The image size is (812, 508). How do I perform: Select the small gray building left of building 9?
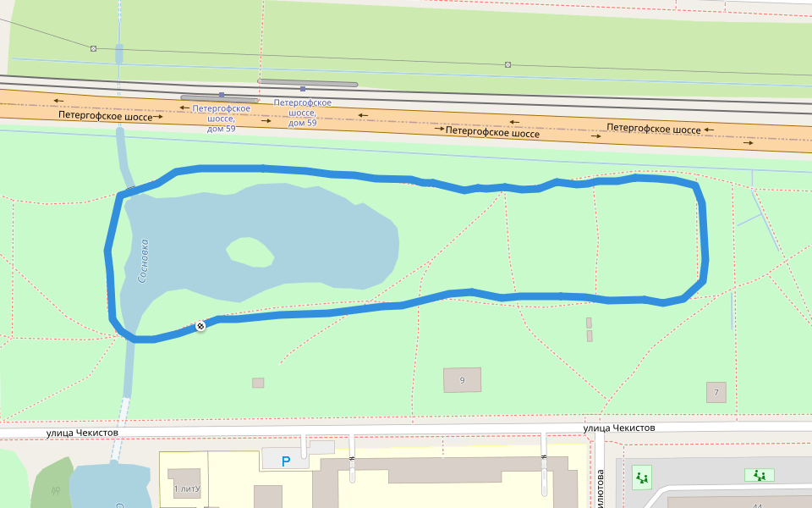point(258,383)
